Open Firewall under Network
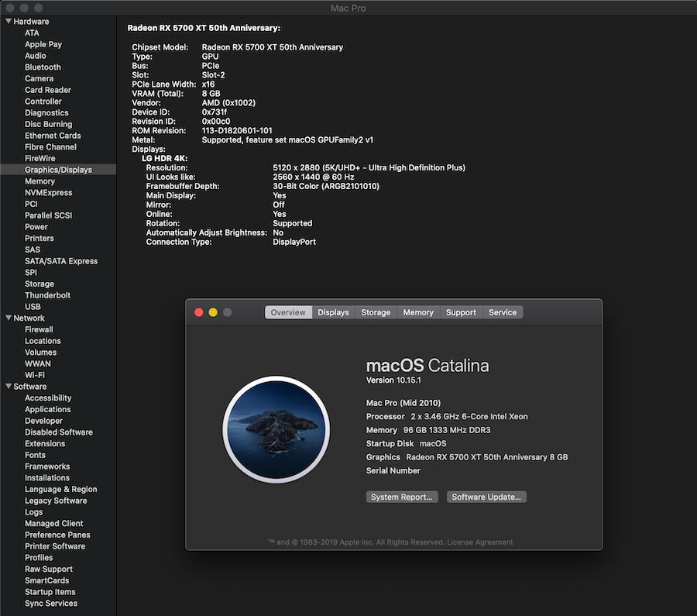Viewport: 697px width, 616px height. (39, 329)
